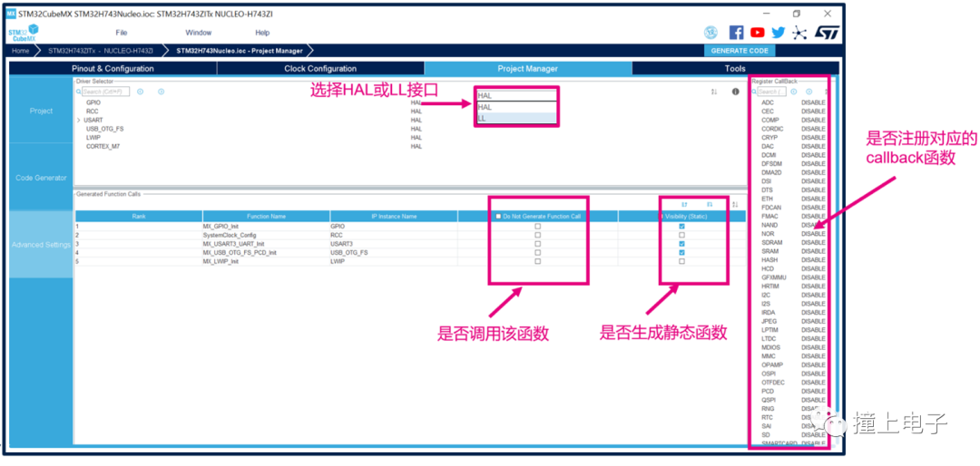Screen dimensions: 980x466
Task: Open the File menu
Action: 122,33
